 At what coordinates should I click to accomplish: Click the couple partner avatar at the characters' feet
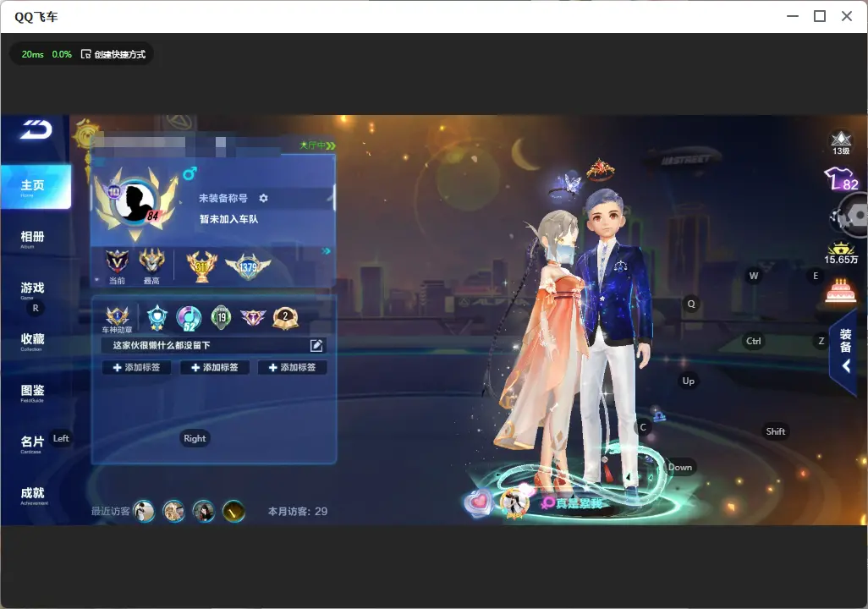515,502
